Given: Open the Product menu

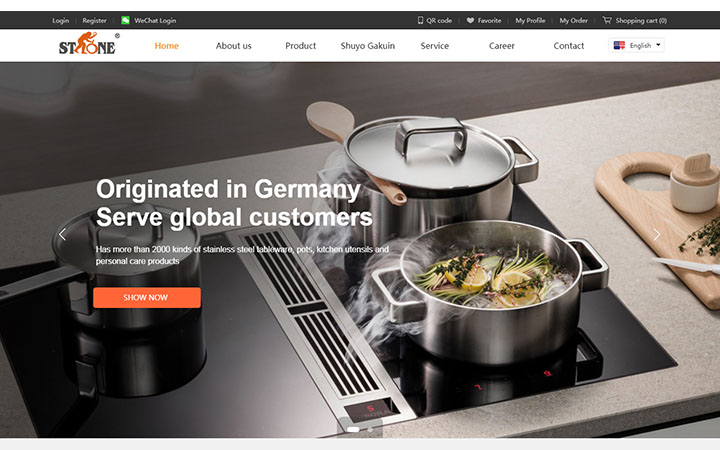Looking at the screenshot, I should (x=300, y=46).
